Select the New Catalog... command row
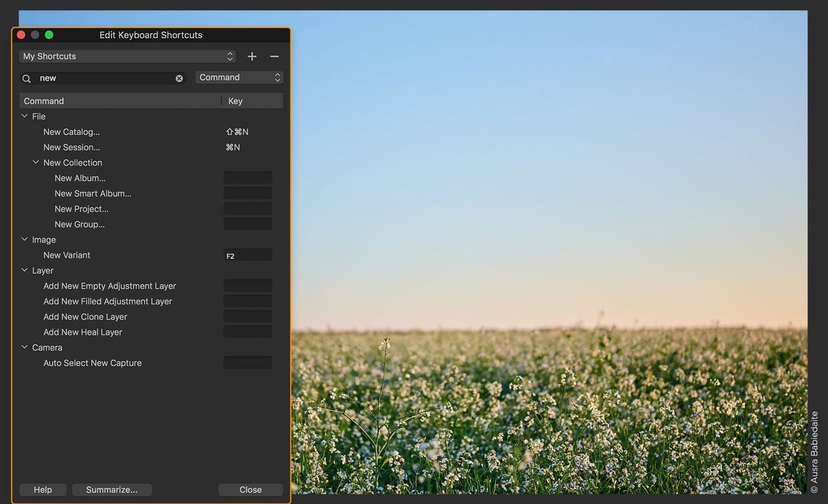Screen dimensions: 828x504 [71, 132]
